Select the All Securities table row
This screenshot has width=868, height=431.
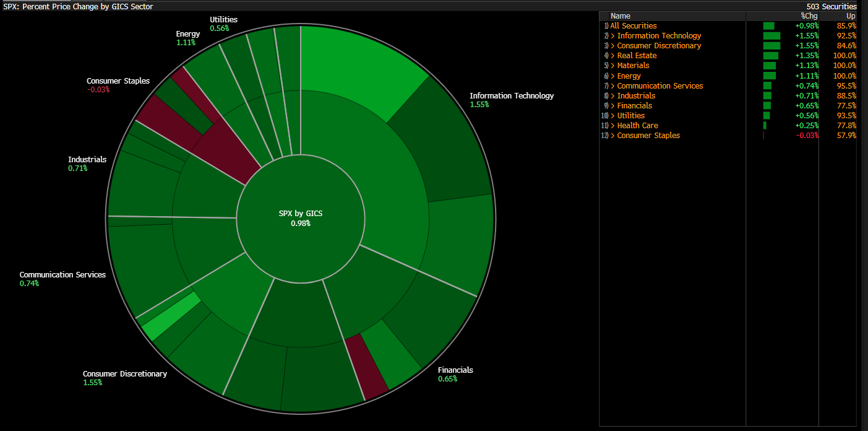[633, 26]
